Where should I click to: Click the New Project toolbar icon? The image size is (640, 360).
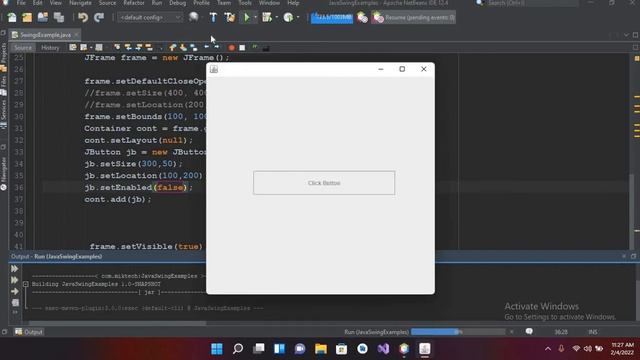click(27, 18)
